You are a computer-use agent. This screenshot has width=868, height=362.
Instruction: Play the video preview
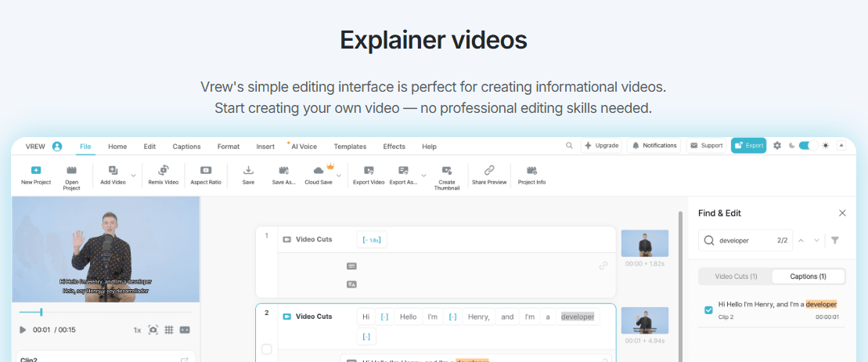click(x=23, y=330)
